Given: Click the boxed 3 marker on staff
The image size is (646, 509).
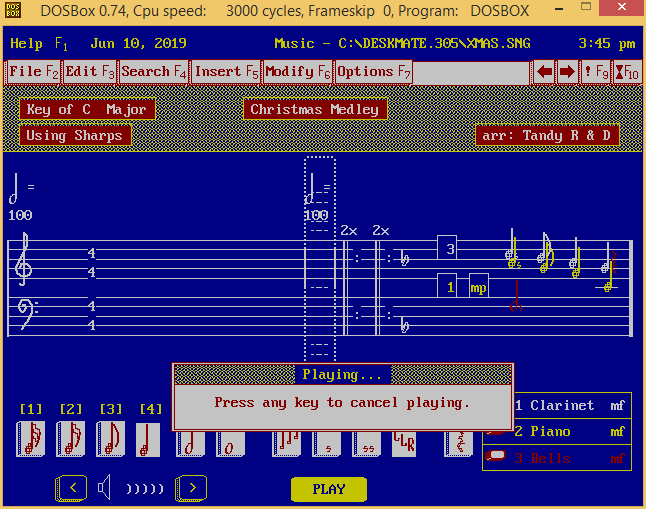Looking at the screenshot, I should click(447, 248).
